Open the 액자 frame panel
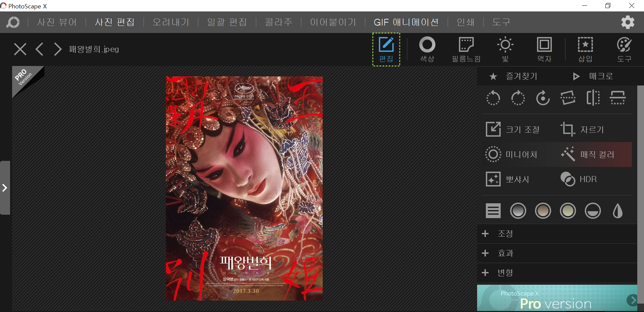 point(544,49)
